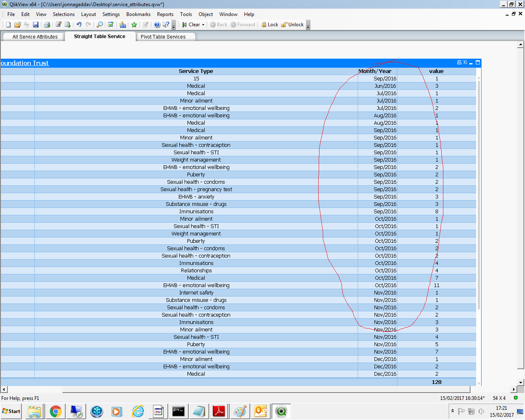Click the sheet vertical scrollbar up arrow

click(521, 45)
